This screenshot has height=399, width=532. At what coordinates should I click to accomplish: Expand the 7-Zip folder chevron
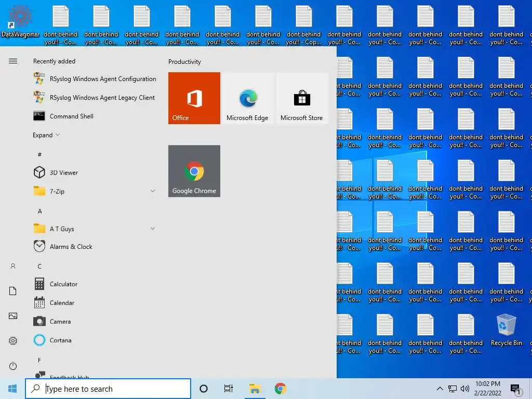[153, 191]
